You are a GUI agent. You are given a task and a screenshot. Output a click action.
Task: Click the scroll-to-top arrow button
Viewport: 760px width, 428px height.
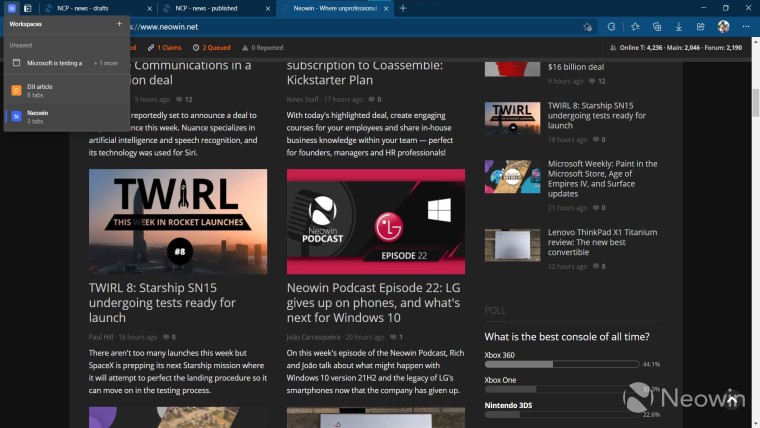coord(732,400)
